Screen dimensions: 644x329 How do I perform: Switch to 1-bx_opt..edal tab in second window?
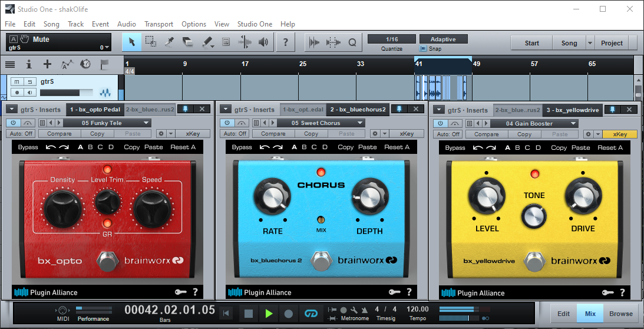303,110
